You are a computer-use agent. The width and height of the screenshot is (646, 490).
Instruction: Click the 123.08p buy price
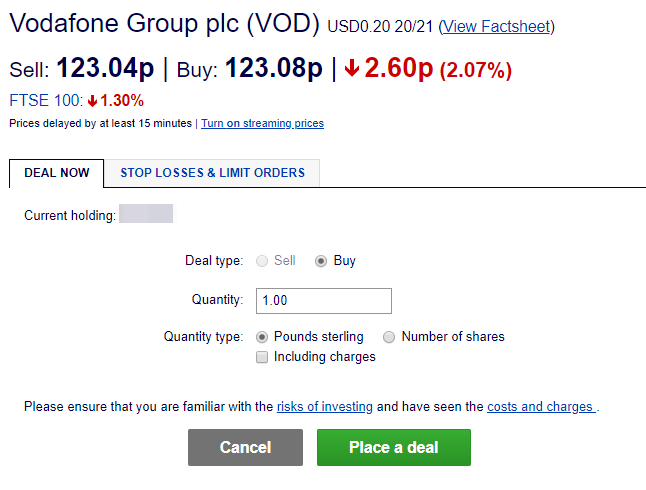click(x=273, y=69)
